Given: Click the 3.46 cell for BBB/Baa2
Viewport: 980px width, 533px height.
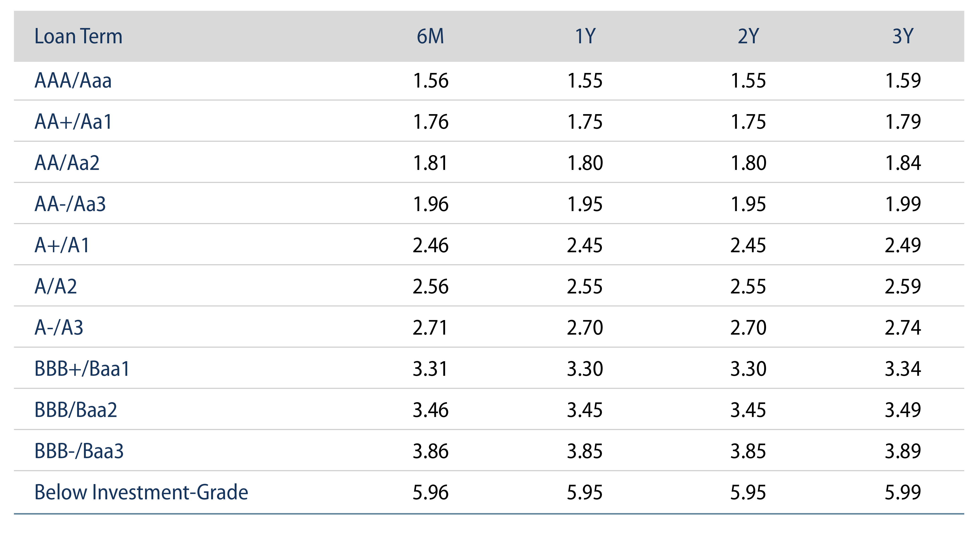Looking at the screenshot, I should 431,410.
